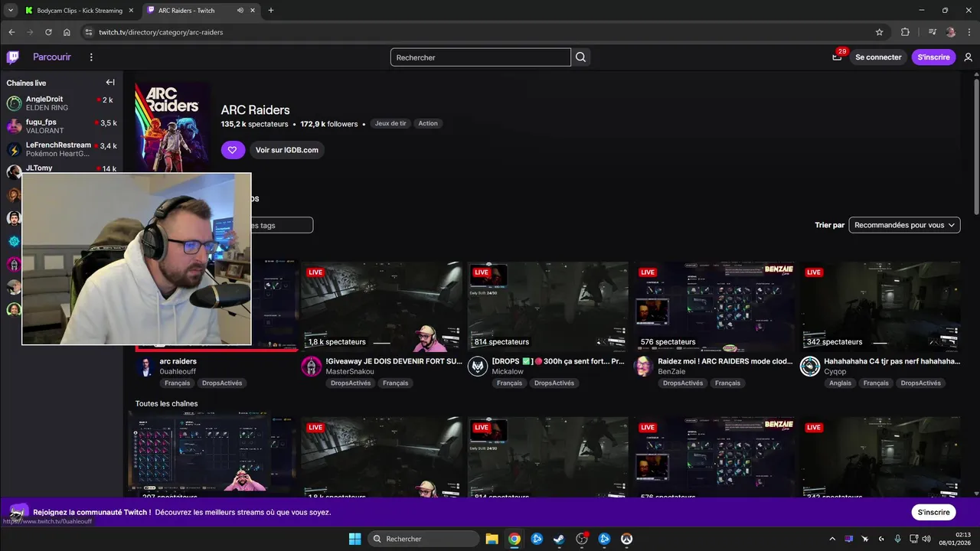Open stream title '!Giveaway JE DOIS DEVENIR FORT'
Viewport: 980px width, 551px height.
394,361
